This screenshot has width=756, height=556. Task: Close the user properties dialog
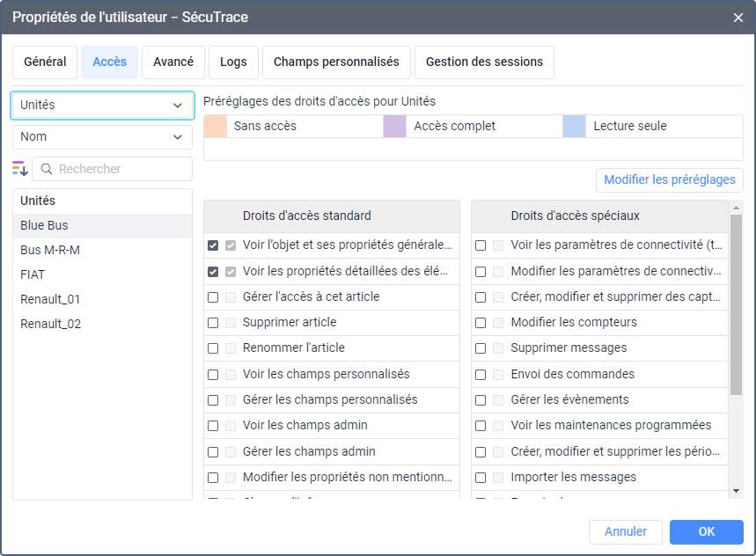pyautogui.click(x=738, y=17)
